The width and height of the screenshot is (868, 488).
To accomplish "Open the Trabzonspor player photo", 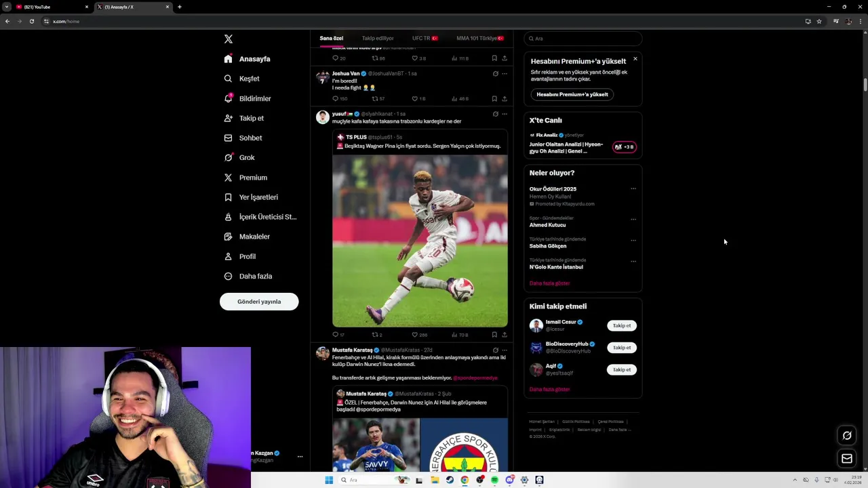I will coord(420,241).
